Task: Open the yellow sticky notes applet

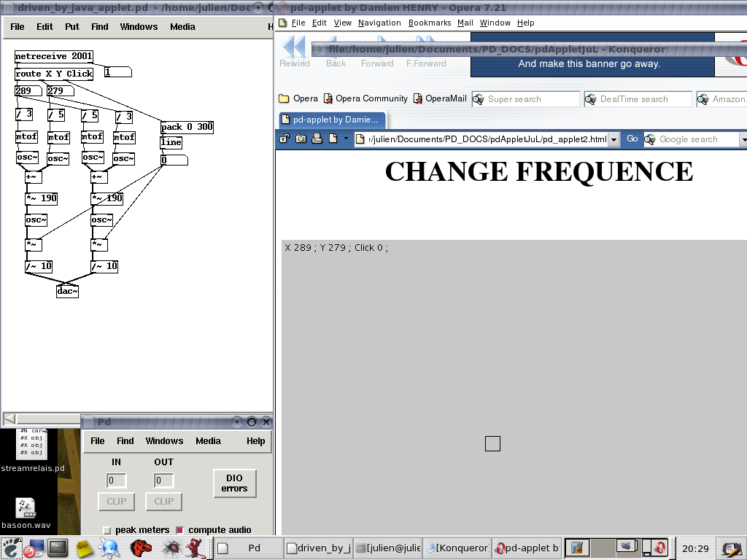Action: [x=84, y=548]
